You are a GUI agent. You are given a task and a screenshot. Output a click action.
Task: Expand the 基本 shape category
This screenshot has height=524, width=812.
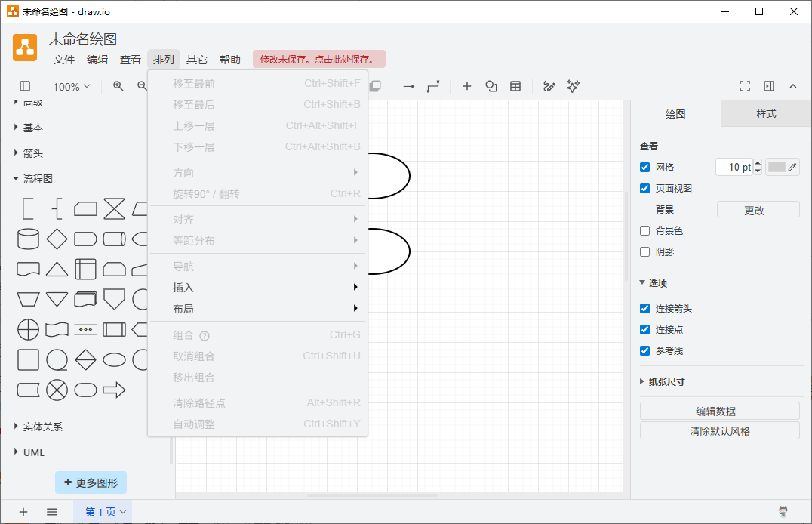pyautogui.click(x=28, y=128)
